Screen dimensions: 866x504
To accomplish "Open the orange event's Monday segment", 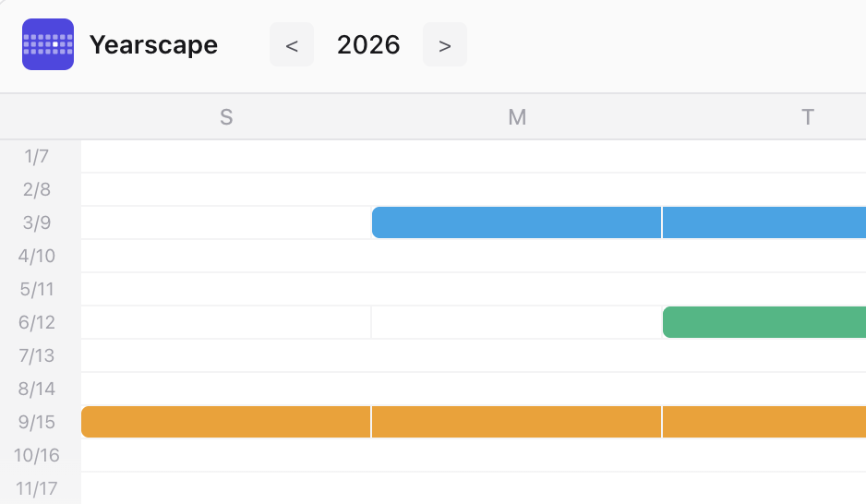I will pyautogui.click(x=516, y=422).
